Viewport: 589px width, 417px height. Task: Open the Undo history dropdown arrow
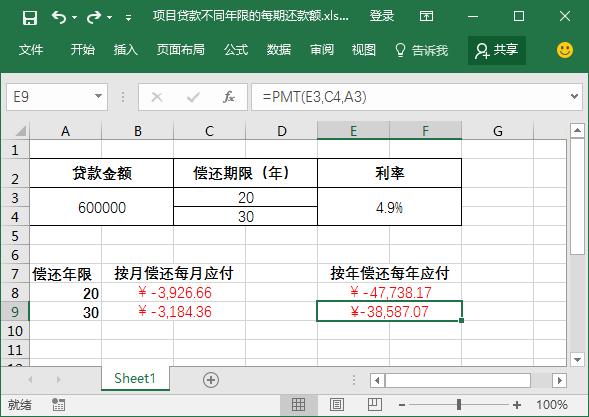(74, 18)
